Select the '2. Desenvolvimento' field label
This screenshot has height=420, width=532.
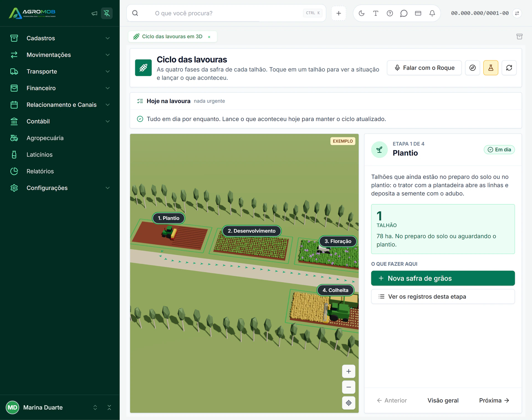[x=252, y=231]
